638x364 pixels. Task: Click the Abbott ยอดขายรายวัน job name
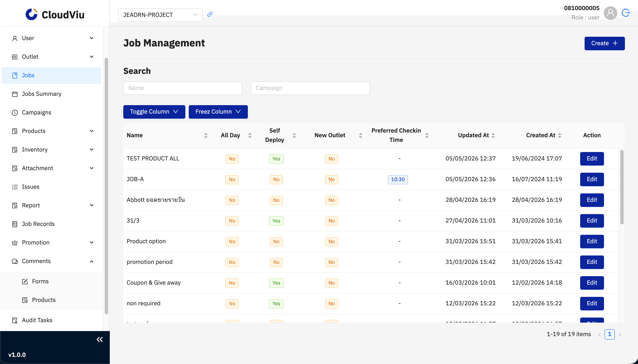155,200
